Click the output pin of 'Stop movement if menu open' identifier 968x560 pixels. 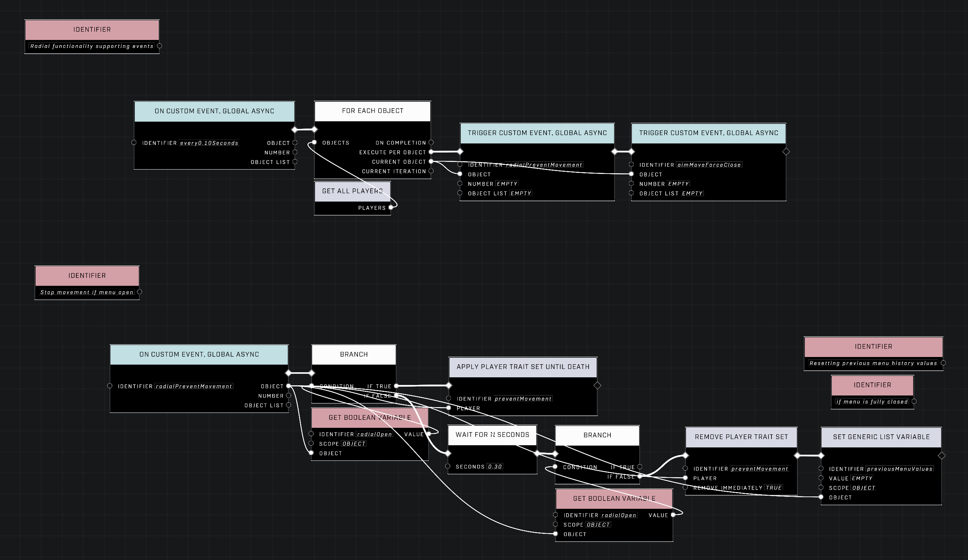(x=140, y=292)
